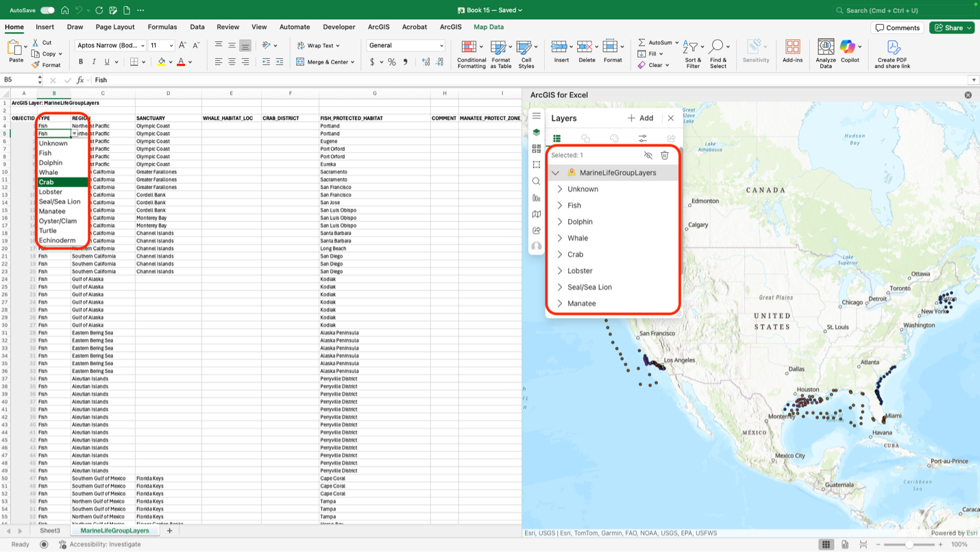Open the search tool in the ArcGIS pane
This screenshot has width=980, height=554.
click(537, 181)
